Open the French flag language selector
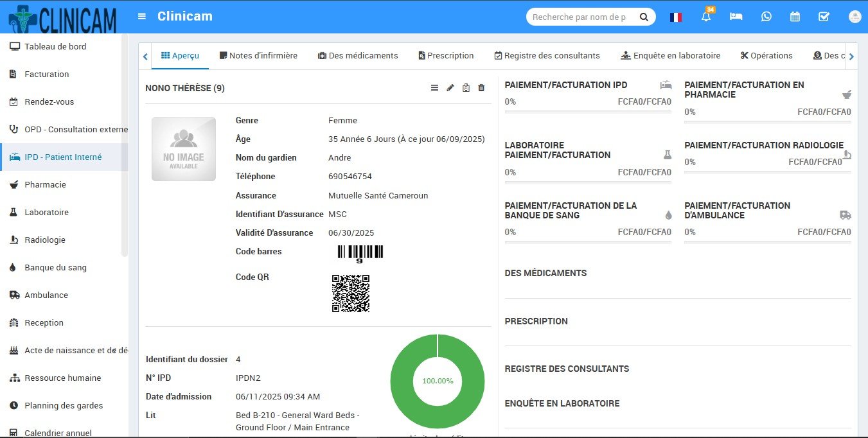 click(x=675, y=17)
